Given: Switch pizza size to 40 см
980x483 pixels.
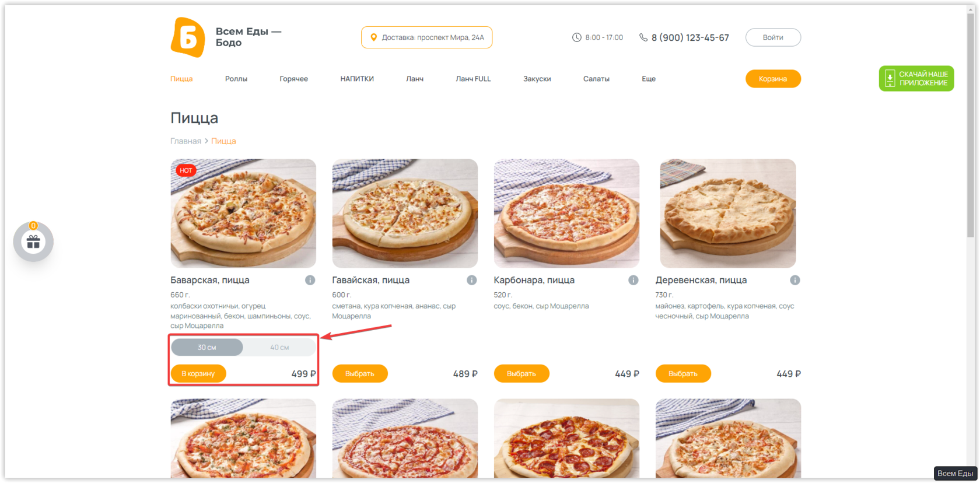Looking at the screenshot, I should (279, 347).
